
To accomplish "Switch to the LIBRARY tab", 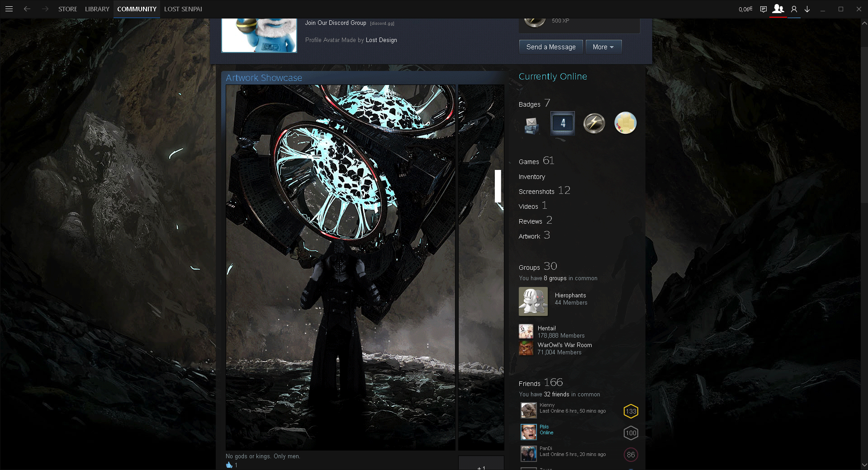I will [x=97, y=9].
